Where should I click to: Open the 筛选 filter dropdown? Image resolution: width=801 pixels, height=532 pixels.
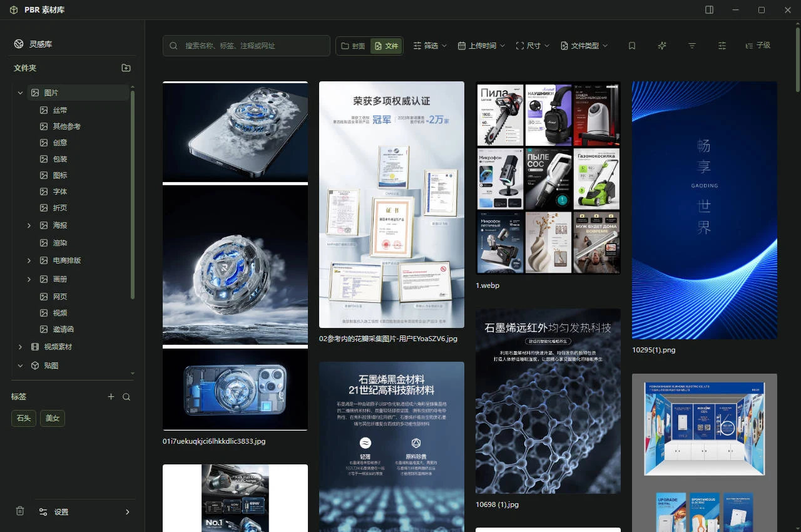point(431,46)
